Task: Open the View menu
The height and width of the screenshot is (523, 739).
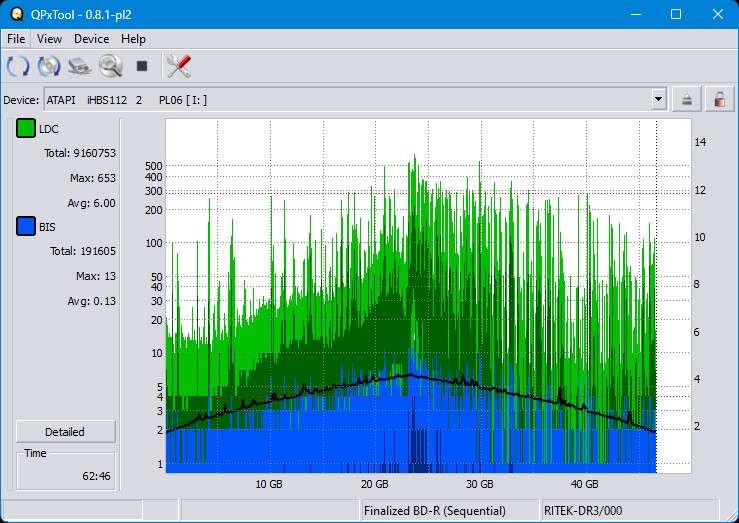Action: (49, 39)
